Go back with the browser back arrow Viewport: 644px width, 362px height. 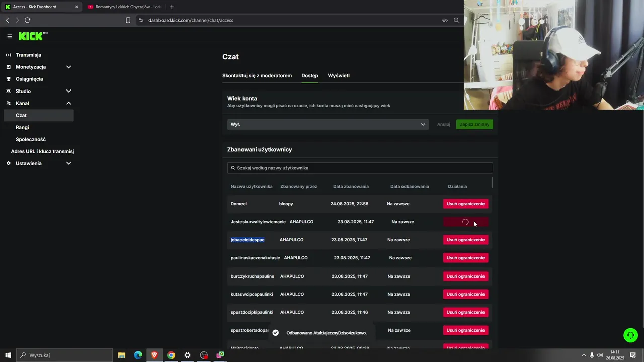[x=8, y=20]
